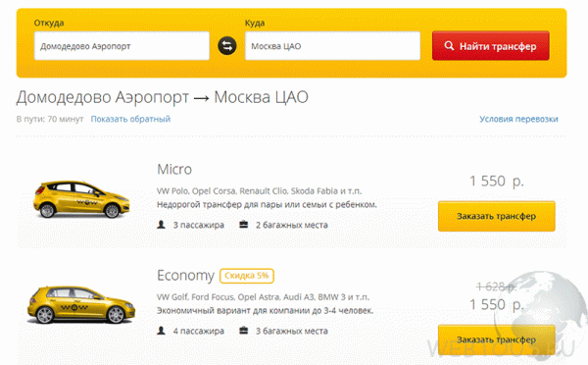Click the passenger icon in Economy row
The height and width of the screenshot is (365, 588).
162,331
